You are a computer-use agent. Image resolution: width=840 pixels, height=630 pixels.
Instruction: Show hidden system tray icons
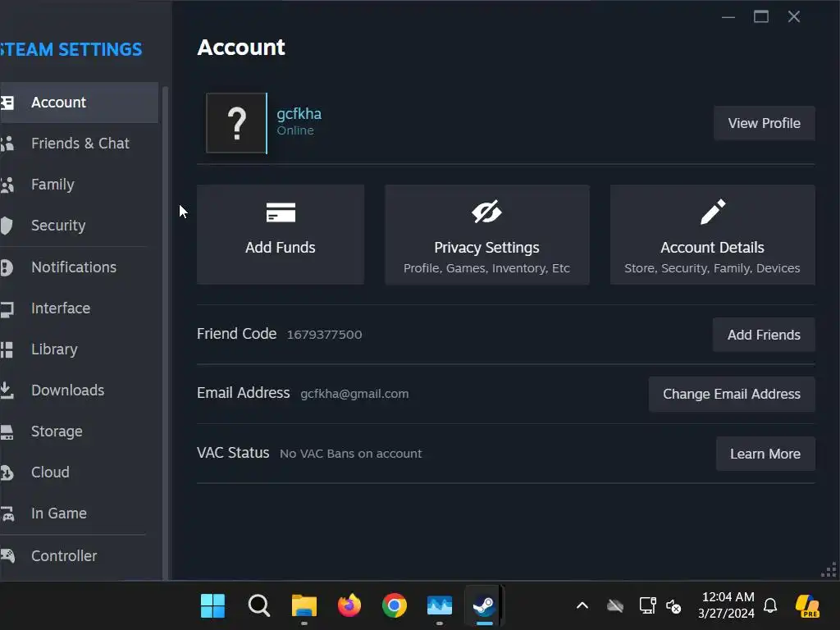582,606
